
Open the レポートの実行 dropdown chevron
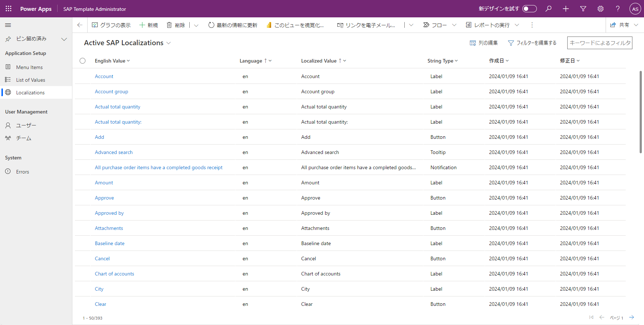coord(517,25)
